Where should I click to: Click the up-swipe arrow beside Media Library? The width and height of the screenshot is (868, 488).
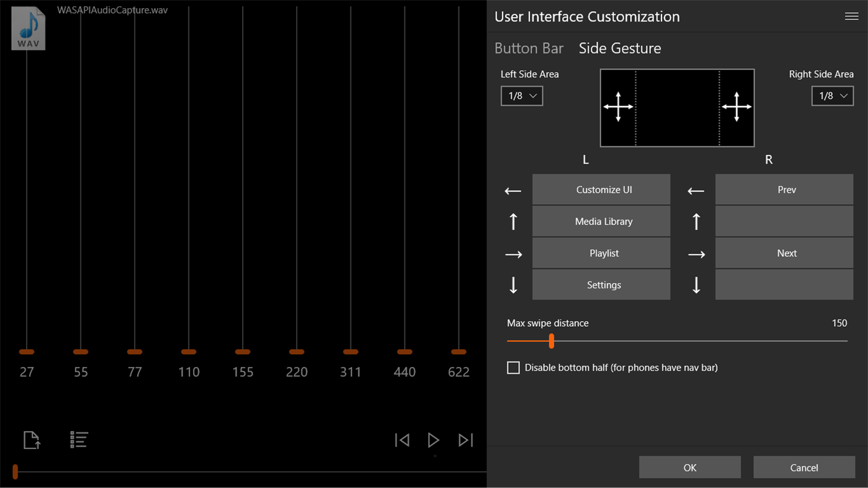pyautogui.click(x=512, y=221)
